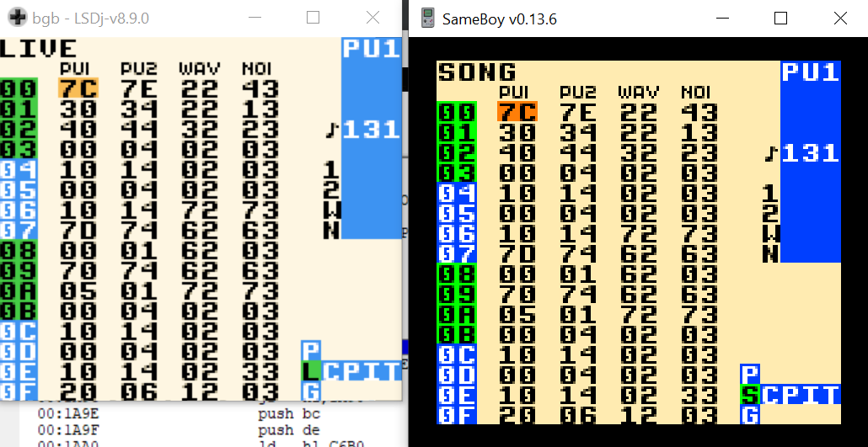Screen dimensions: 868x447
Task: Click the W channel indicator in bgb
Action: tap(331, 210)
